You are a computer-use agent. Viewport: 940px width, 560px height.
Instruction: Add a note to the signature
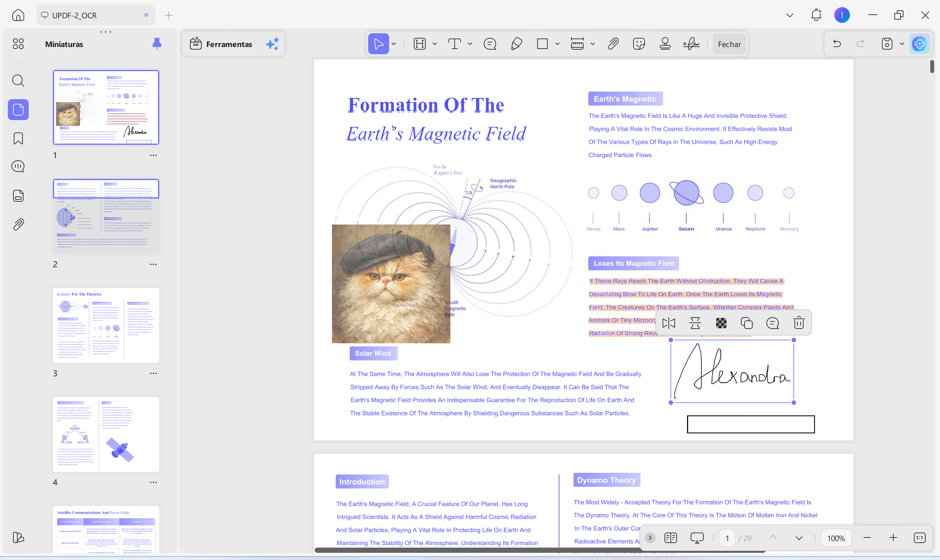[x=773, y=323]
